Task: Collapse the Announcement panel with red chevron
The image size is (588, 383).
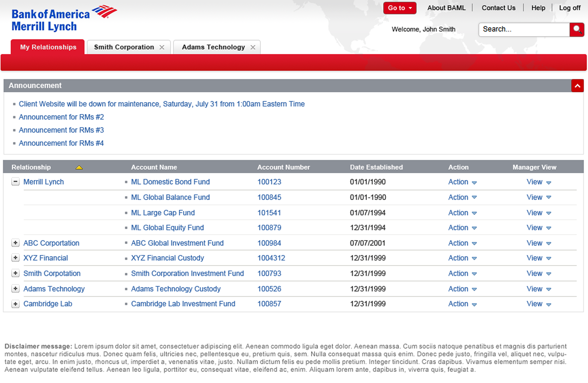Action: point(577,86)
